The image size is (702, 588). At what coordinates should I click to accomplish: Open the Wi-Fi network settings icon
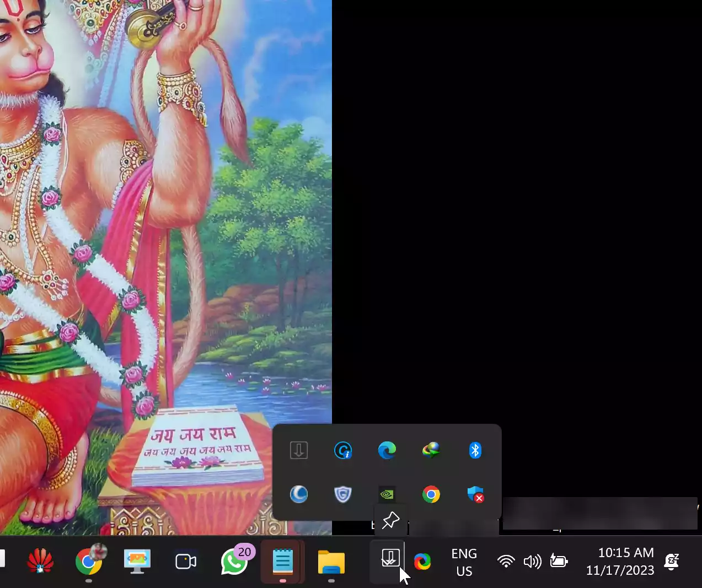tap(506, 562)
